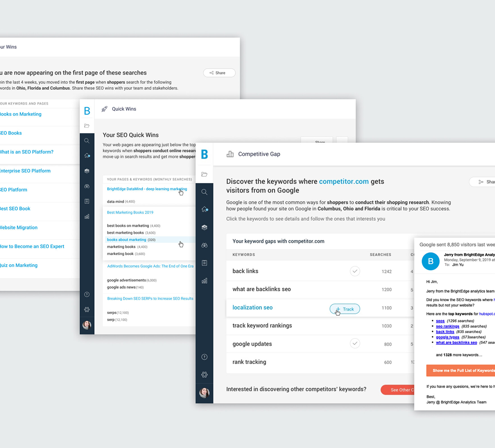
Task: Toggle tracked checkmark for back links
Action: point(355,271)
